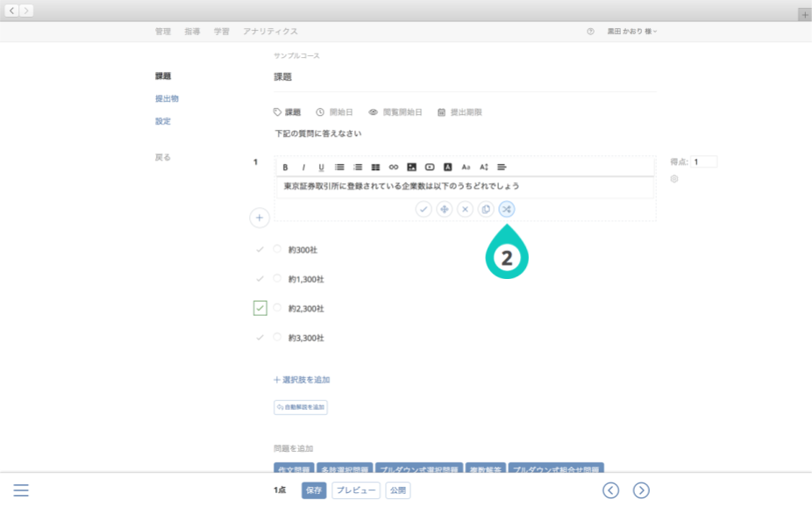This screenshot has height=508, width=812.
Task: Click the delete question X icon
Action: (466, 209)
